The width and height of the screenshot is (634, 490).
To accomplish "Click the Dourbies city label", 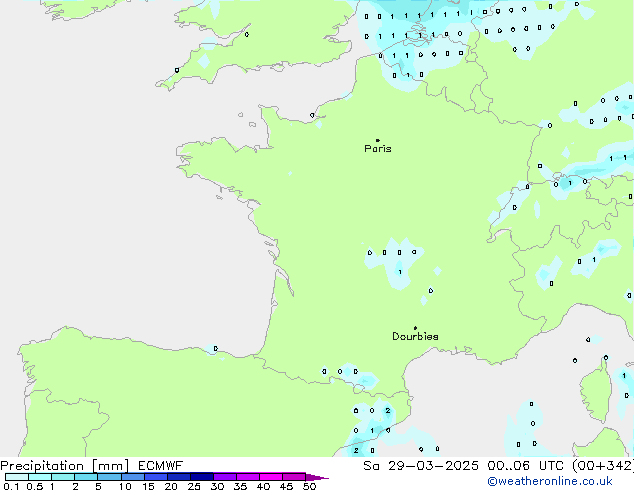I will click(415, 336).
